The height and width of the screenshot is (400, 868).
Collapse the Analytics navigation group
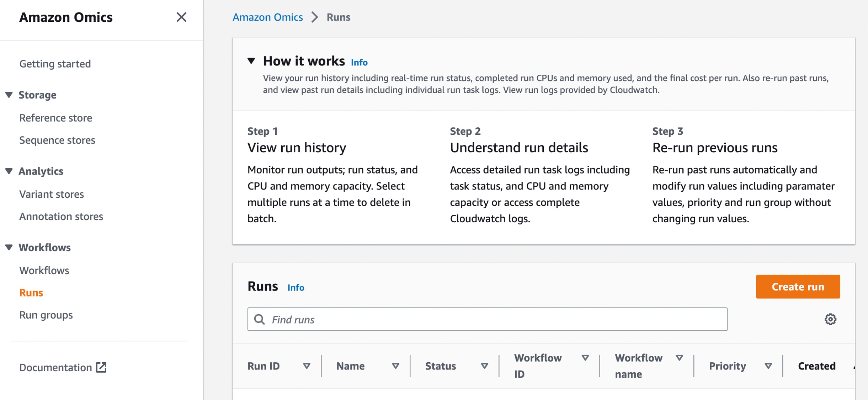click(9, 171)
